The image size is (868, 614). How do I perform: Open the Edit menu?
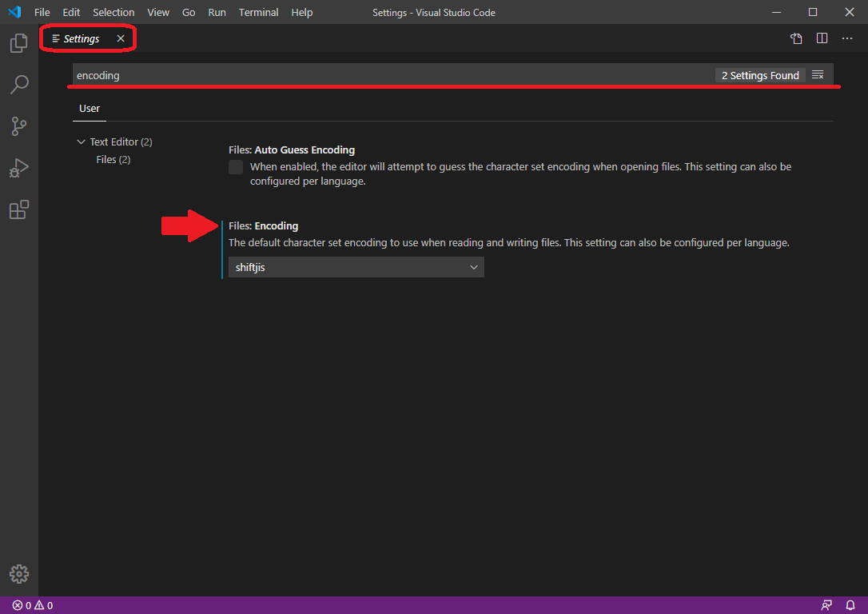pyautogui.click(x=71, y=12)
